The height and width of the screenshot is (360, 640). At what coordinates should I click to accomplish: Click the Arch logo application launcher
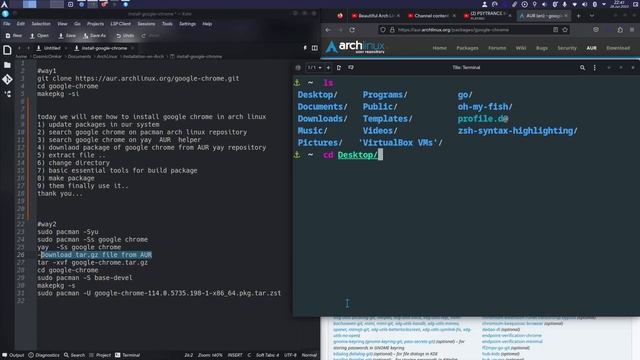[x=4, y=4]
